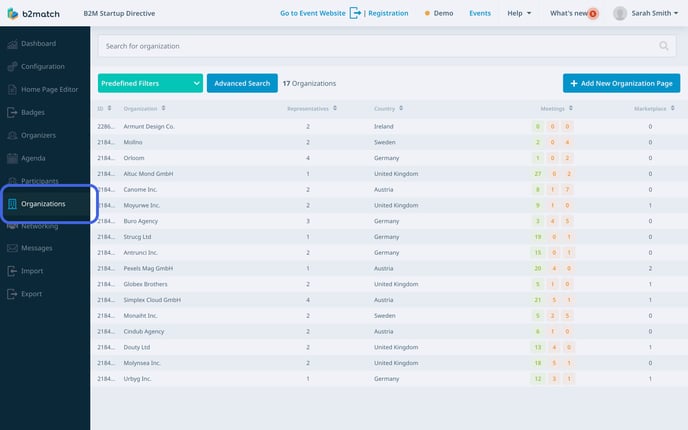The width and height of the screenshot is (688, 430).
Task: Select Organizations in the sidebar
Action: coord(43,204)
